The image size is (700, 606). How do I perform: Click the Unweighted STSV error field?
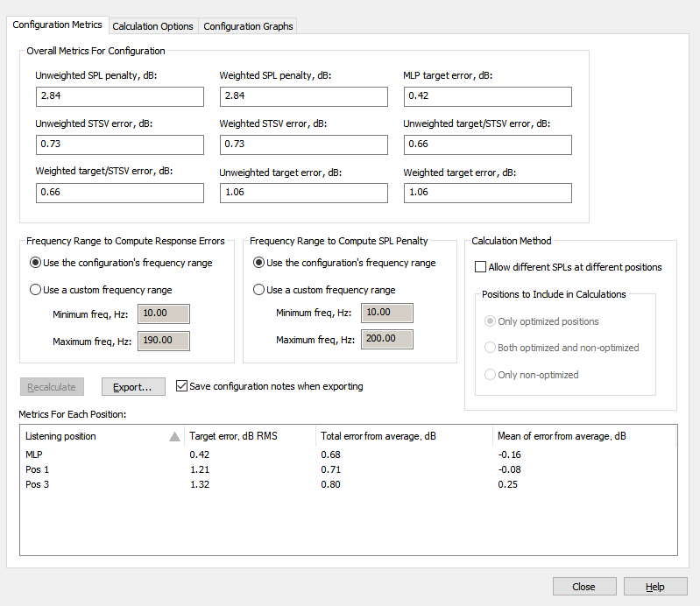click(120, 144)
